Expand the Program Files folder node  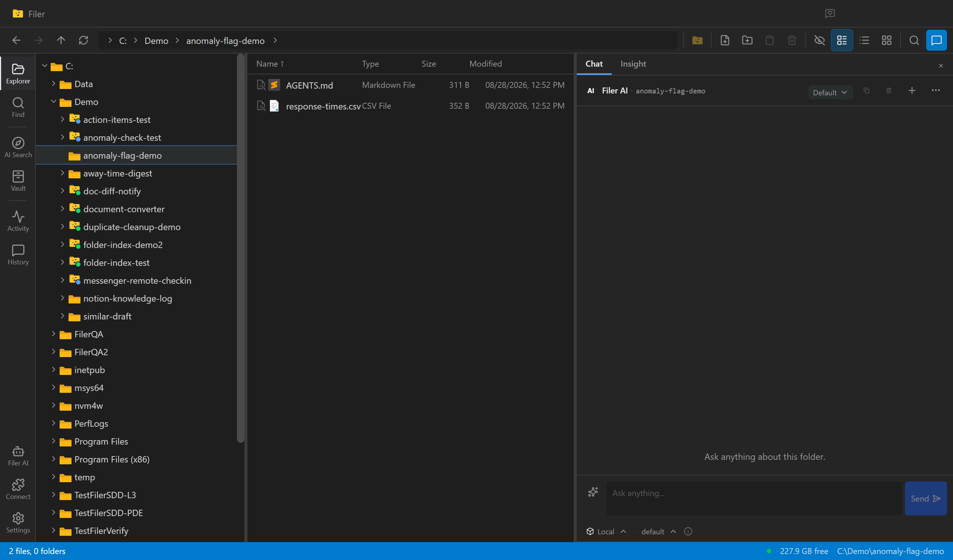tap(53, 441)
